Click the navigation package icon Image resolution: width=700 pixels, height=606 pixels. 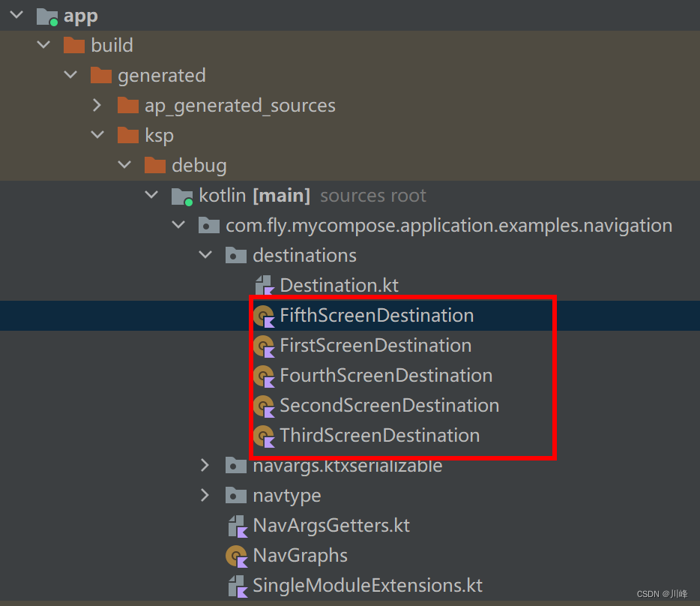pos(209,225)
